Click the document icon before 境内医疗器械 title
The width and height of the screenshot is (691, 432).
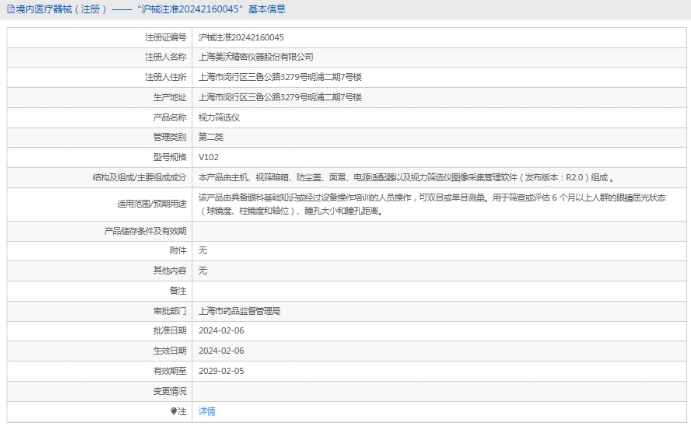point(11,9)
